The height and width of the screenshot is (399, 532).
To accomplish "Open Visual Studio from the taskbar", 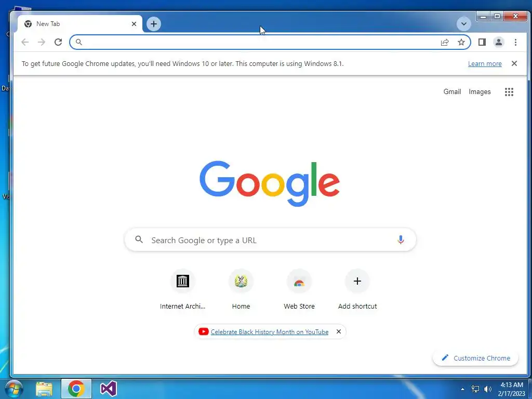I will click(x=108, y=389).
